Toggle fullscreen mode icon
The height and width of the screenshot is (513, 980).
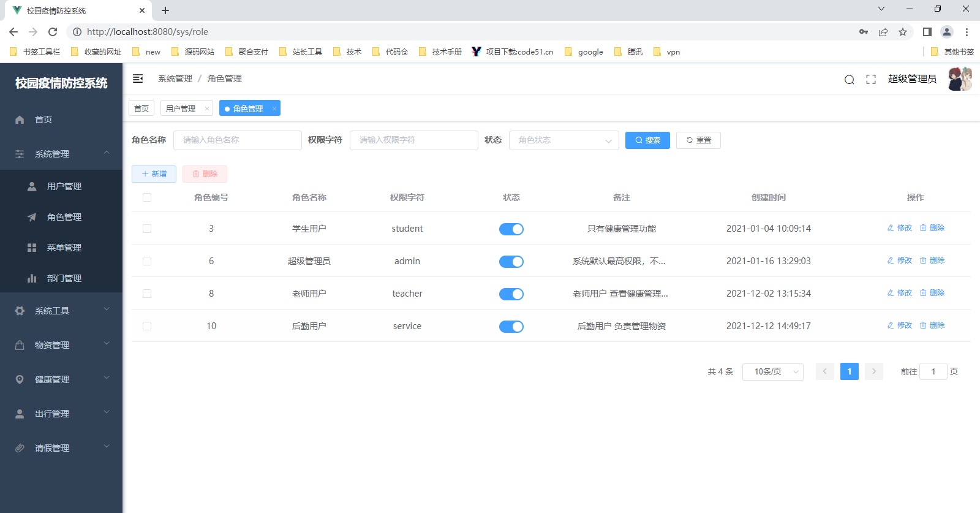870,80
